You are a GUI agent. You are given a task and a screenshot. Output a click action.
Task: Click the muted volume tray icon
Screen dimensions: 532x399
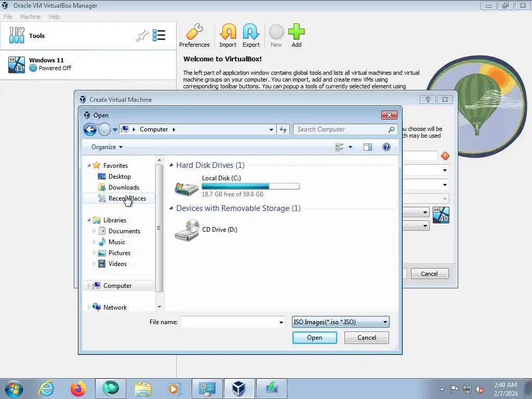[x=480, y=390]
